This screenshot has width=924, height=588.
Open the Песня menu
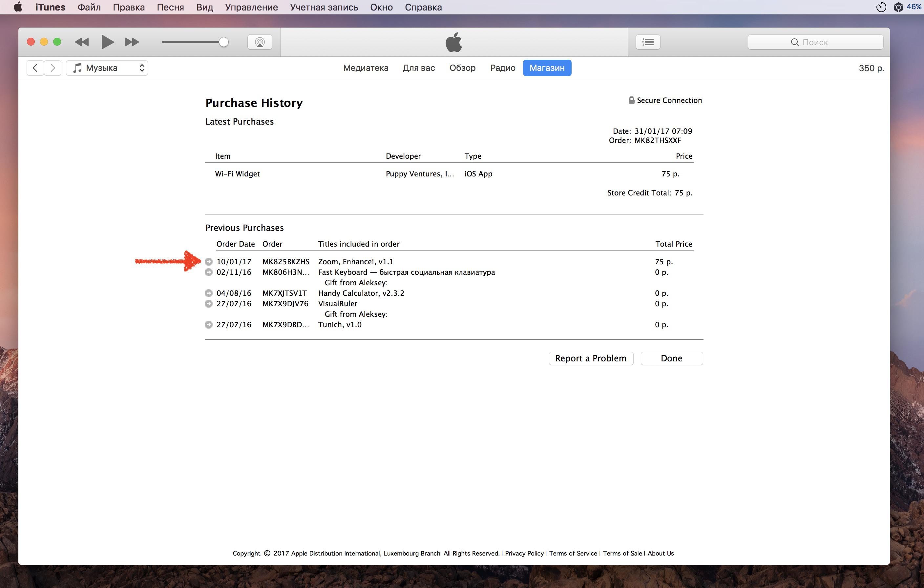coord(170,7)
